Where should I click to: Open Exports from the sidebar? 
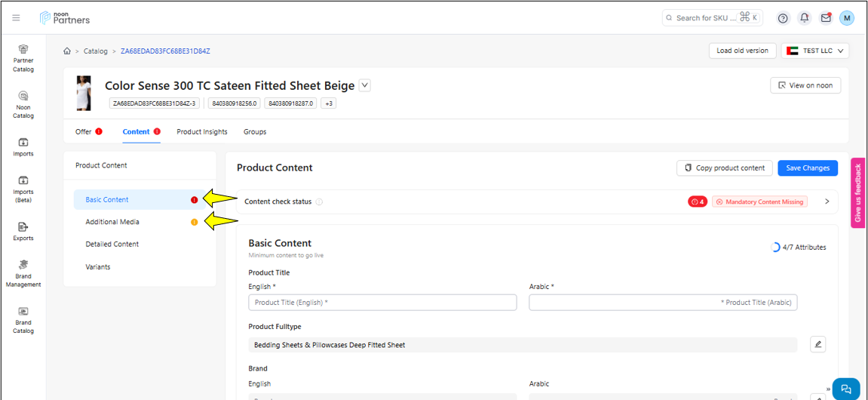pos(23,231)
